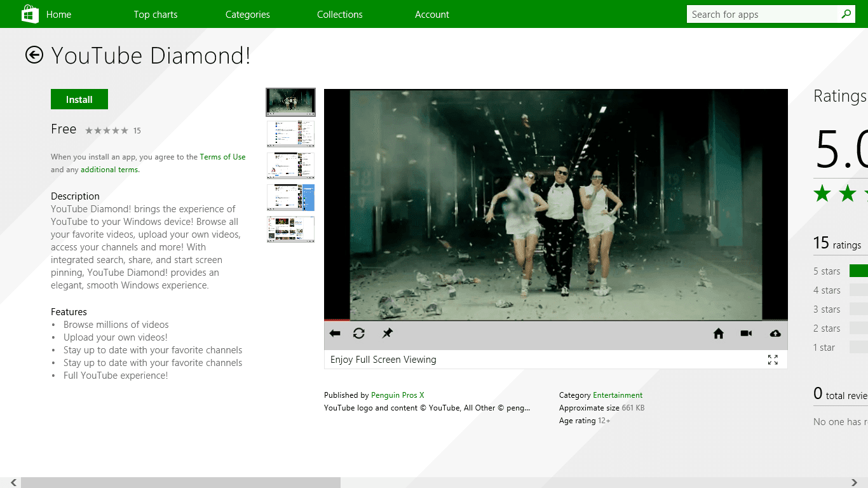Open Collections in the navigation bar

click(340, 15)
